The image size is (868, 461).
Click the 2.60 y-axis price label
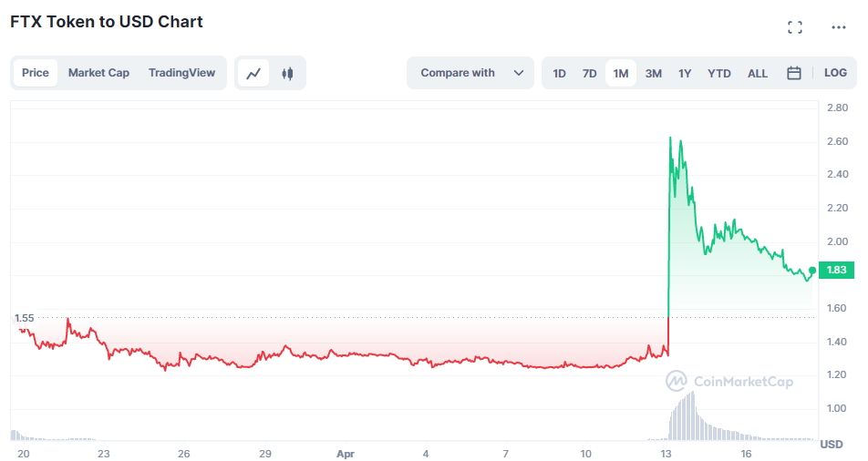(x=838, y=142)
